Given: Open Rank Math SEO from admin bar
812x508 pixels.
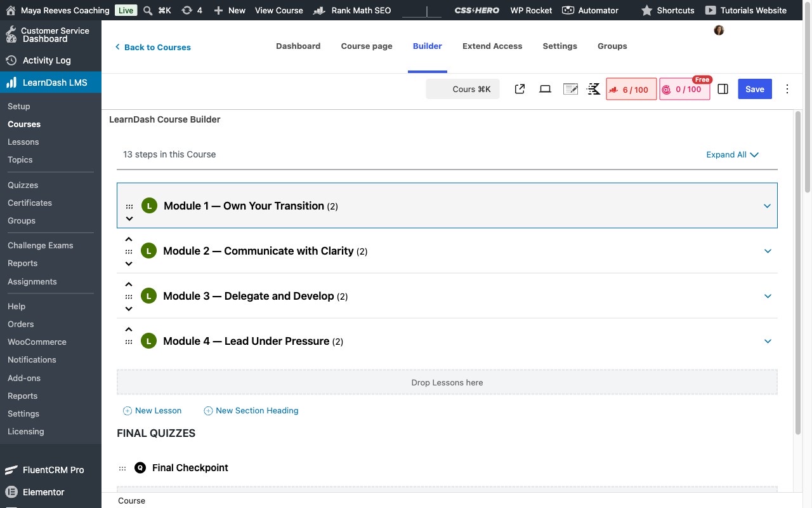Looking at the screenshot, I should [x=352, y=10].
